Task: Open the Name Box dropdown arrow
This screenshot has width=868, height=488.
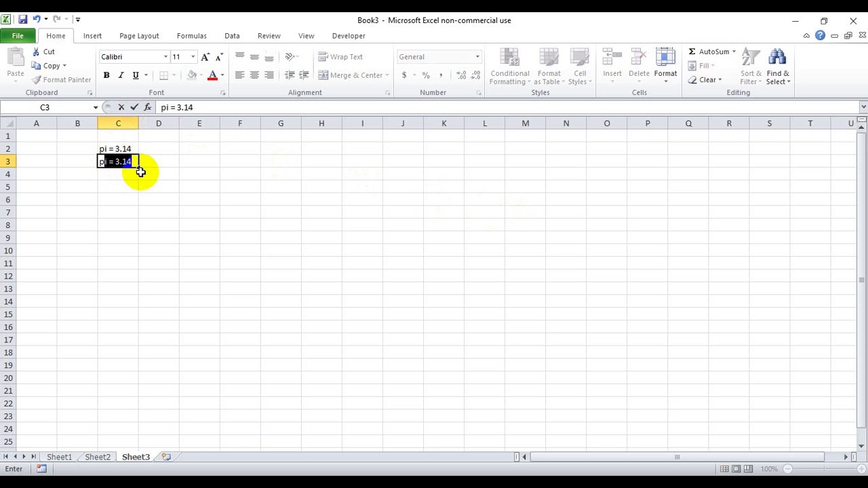Action: coord(95,107)
